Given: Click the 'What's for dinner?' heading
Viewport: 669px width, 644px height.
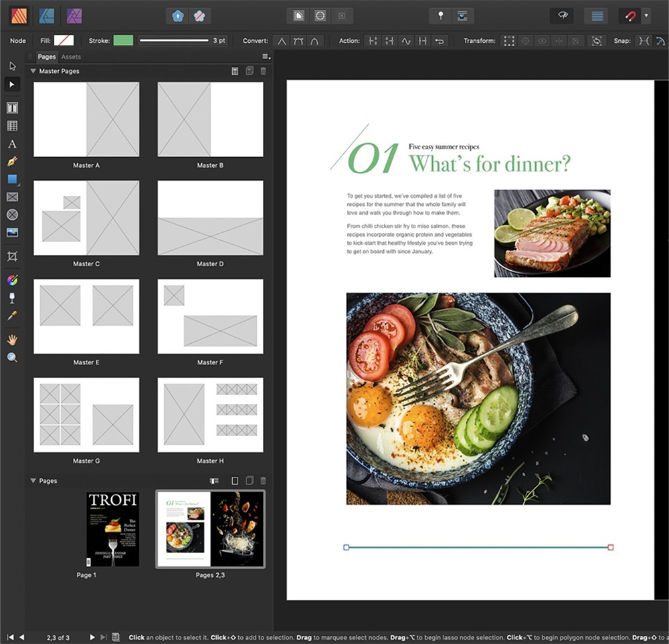Looking at the screenshot, I should coord(490,164).
